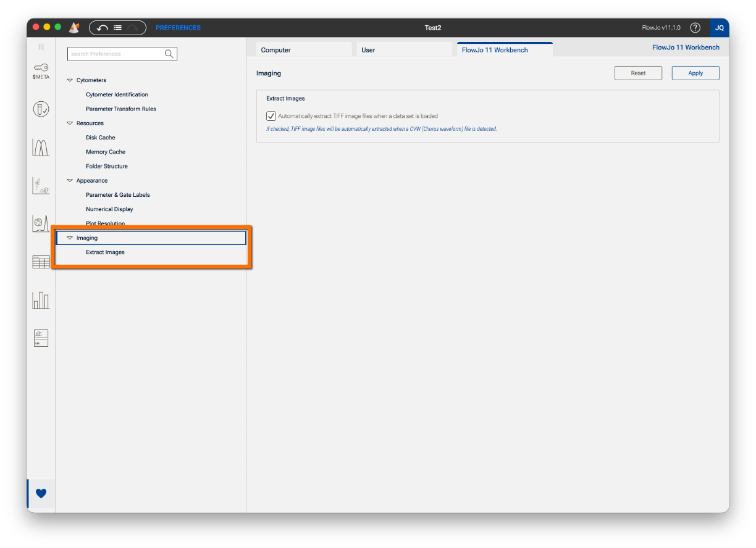The width and height of the screenshot is (756, 548).
Task: Collapse the Cytometers section
Action: pos(70,80)
